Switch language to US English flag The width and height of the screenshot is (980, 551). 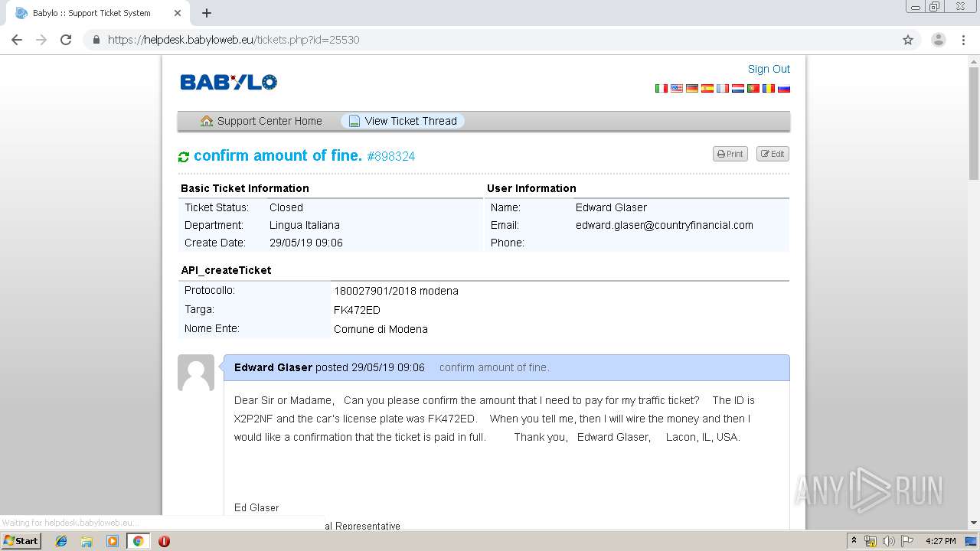pyautogui.click(x=677, y=88)
